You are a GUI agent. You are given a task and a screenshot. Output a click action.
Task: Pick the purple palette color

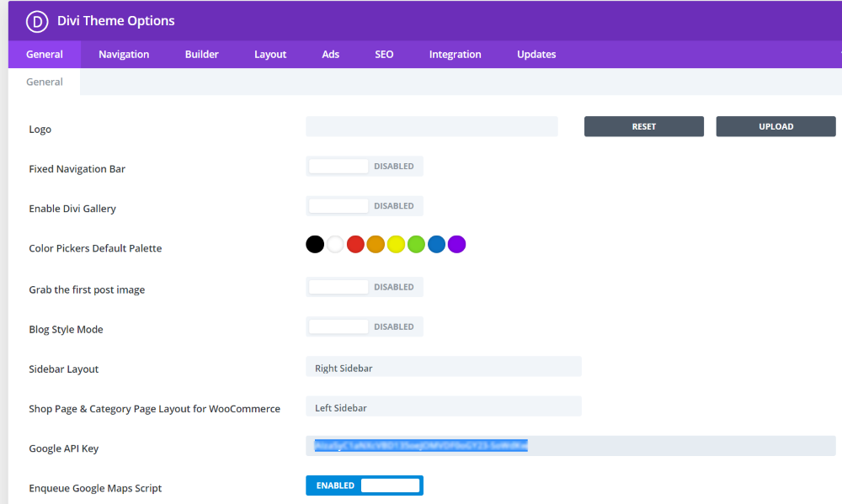tap(457, 244)
